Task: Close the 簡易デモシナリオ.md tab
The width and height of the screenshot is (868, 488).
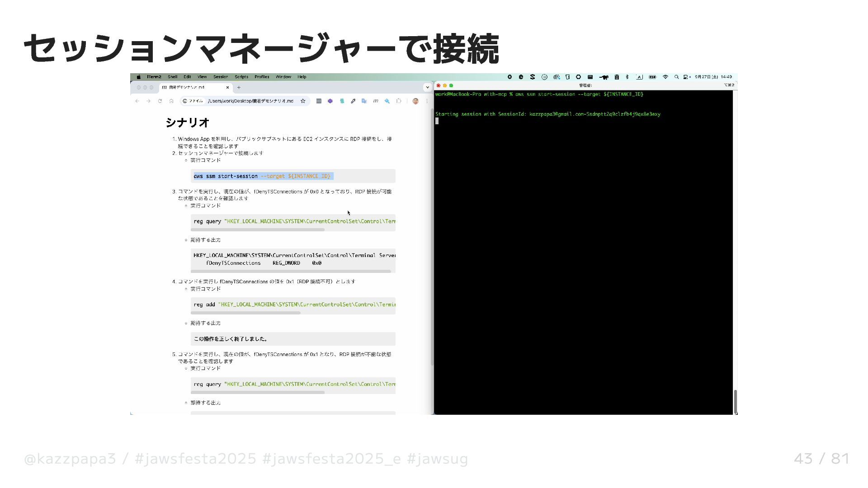Action: [x=227, y=88]
